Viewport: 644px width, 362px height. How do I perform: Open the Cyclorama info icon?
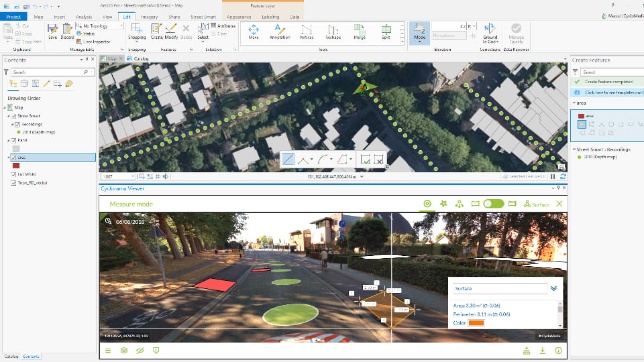558,351
